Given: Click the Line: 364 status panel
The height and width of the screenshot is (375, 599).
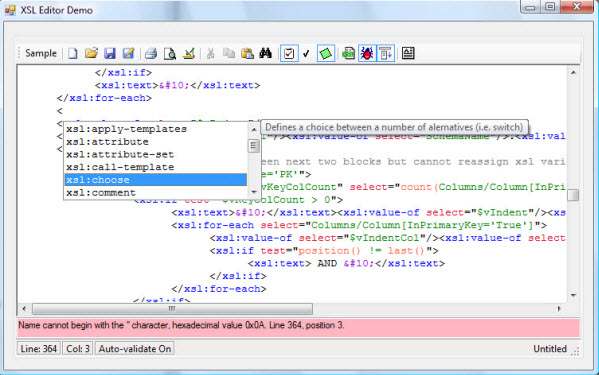Looking at the screenshot, I should pos(39,349).
